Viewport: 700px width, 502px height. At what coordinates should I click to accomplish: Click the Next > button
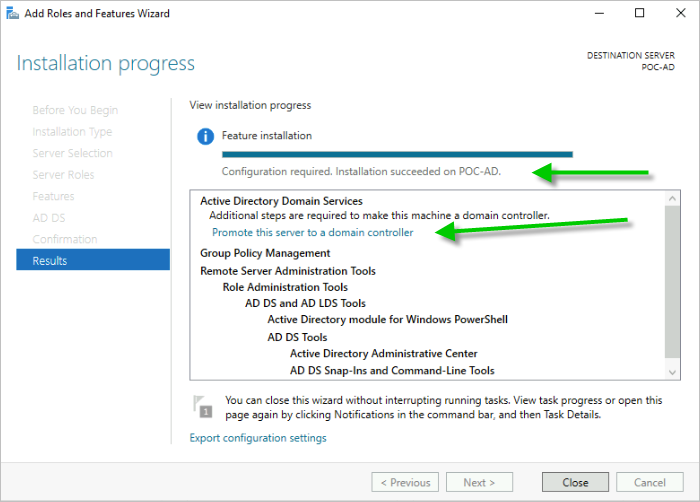(479, 482)
